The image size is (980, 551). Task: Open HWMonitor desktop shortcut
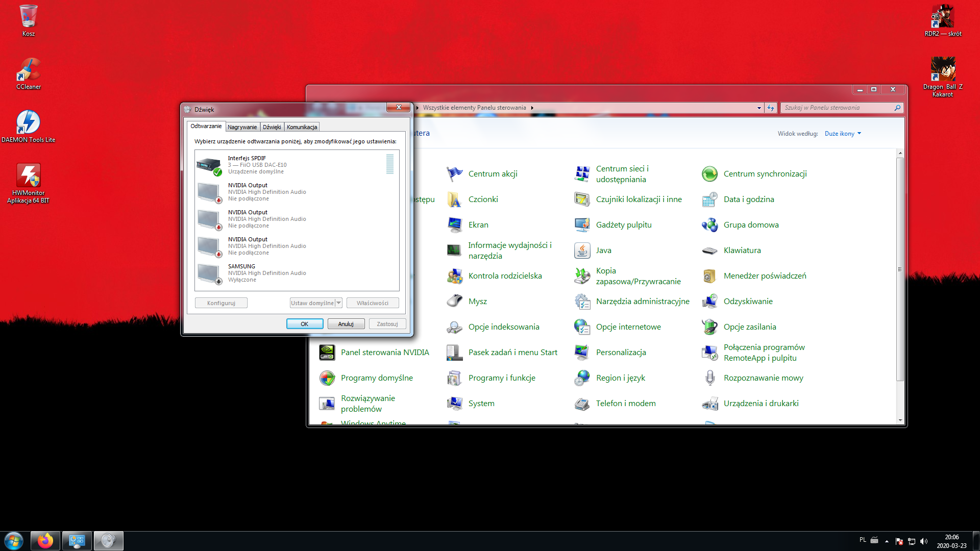click(29, 176)
